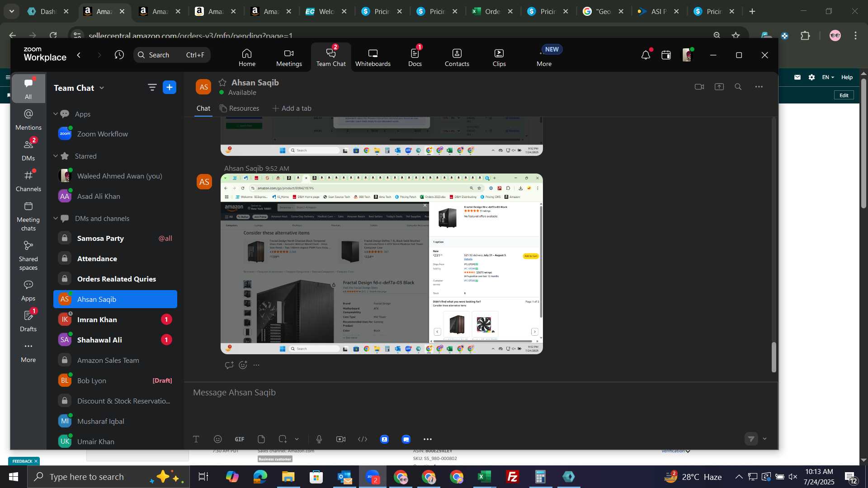Go back with Zoom back arrow
Image resolution: width=868 pixels, height=488 pixels.
(79, 55)
